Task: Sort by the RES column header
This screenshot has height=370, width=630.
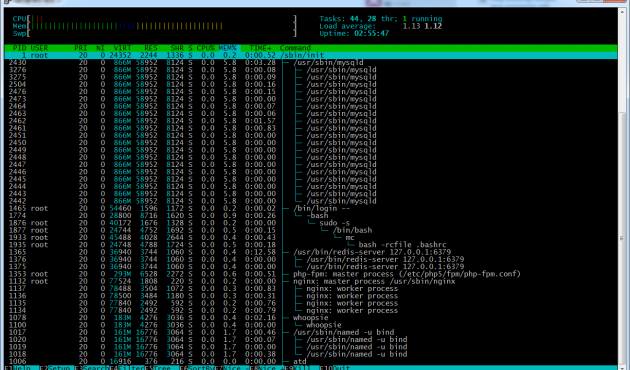Action: [x=151, y=48]
